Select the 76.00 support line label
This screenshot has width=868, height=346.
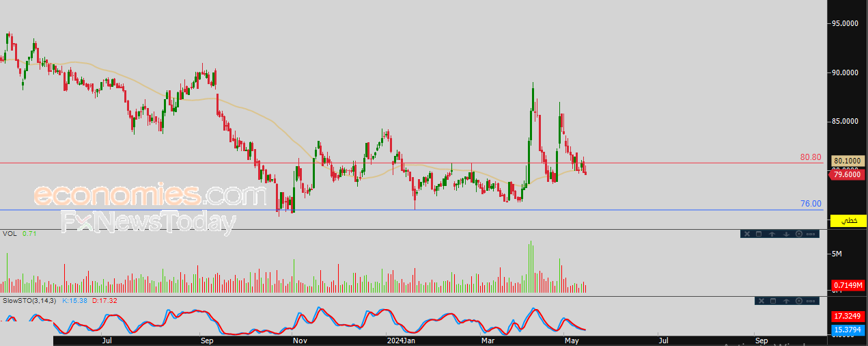click(x=811, y=204)
